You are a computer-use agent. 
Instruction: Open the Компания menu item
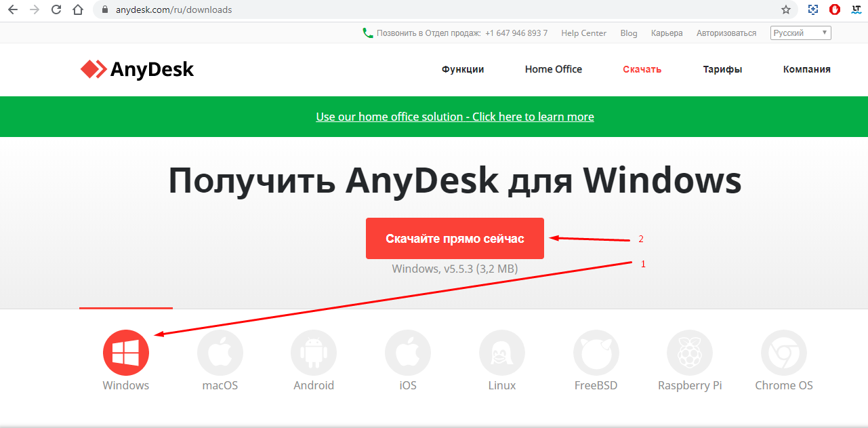point(807,69)
